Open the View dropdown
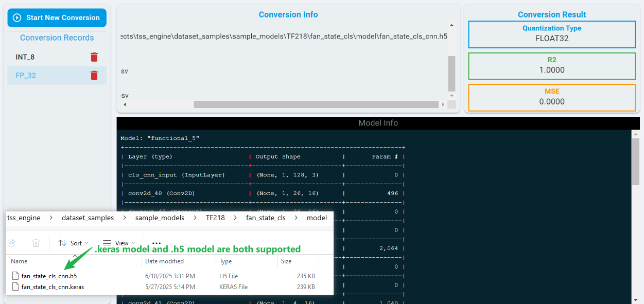Viewport: 644px width, 304px height. click(x=118, y=243)
